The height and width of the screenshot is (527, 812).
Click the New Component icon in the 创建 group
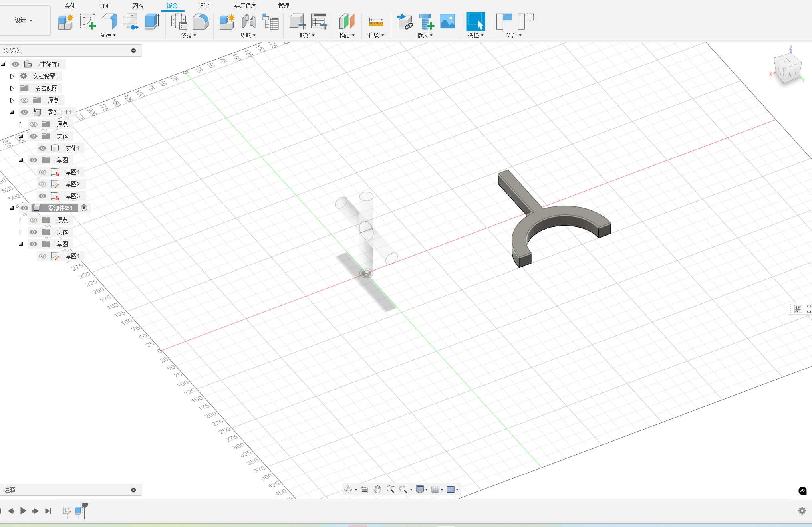point(66,22)
